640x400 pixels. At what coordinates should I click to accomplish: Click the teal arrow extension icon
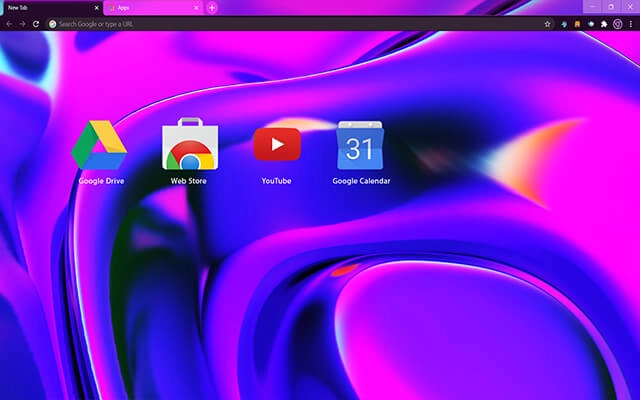pos(564,24)
